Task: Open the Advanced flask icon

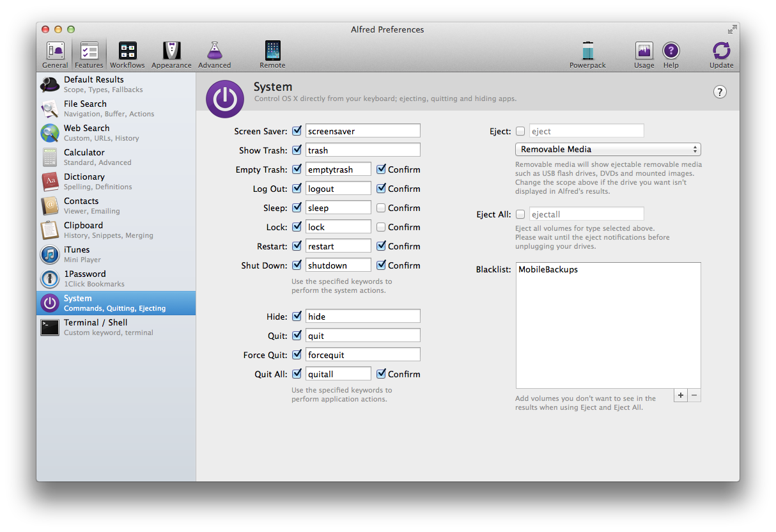Action: point(214,51)
